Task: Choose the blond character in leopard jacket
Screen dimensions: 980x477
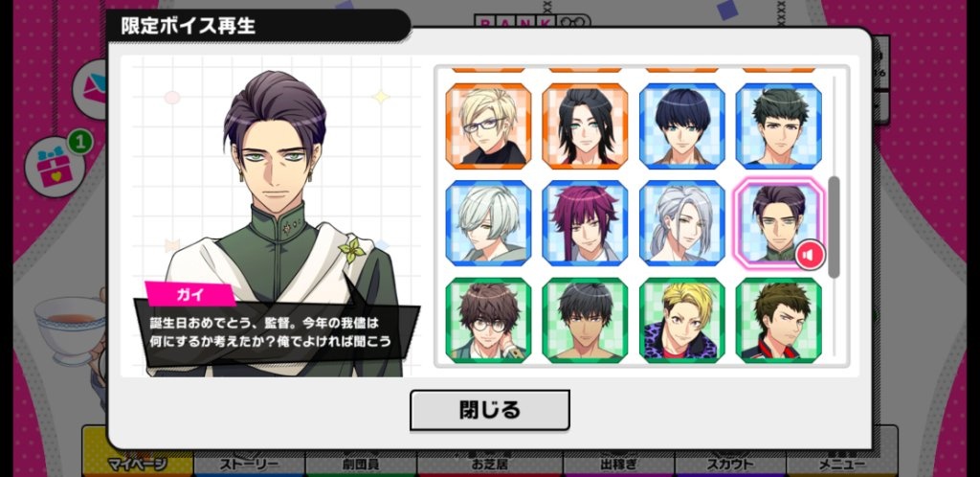Action: pyautogui.click(x=681, y=320)
